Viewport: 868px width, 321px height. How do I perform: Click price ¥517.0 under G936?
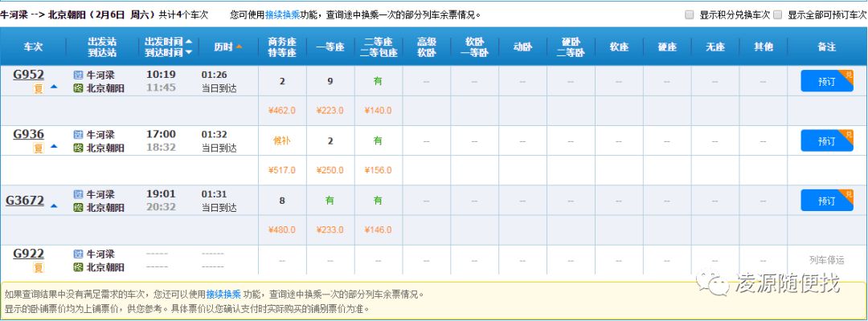(282, 170)
